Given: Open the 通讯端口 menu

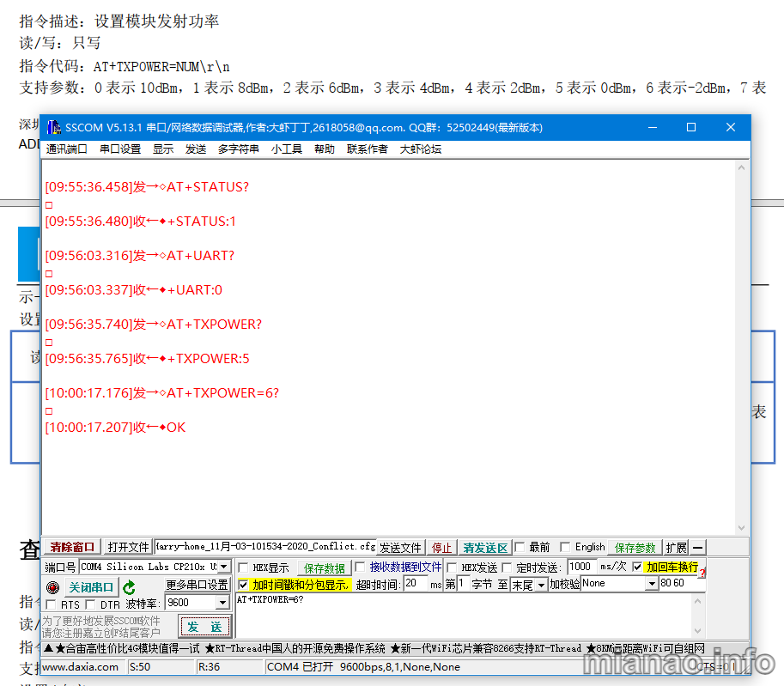Looking at the screenshot, I should click(x=66, y=149).
